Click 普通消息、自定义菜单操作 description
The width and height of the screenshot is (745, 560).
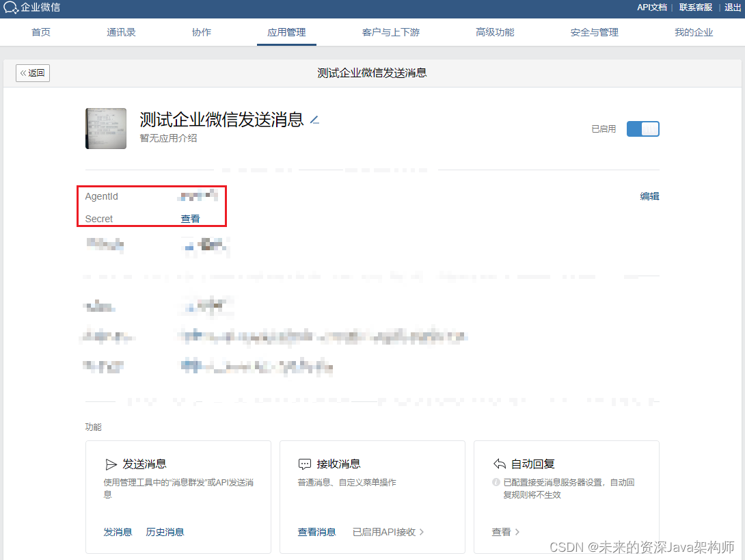(347, 482)
